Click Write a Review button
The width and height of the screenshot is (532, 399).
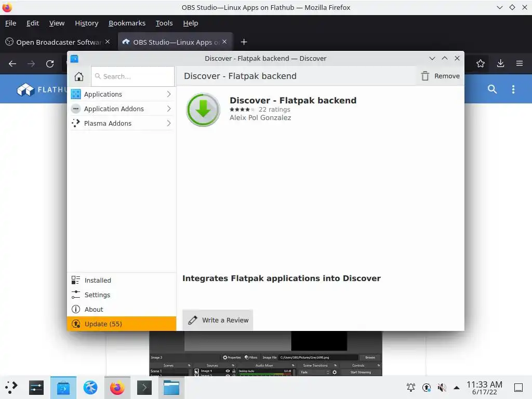[x=218, y=320]
